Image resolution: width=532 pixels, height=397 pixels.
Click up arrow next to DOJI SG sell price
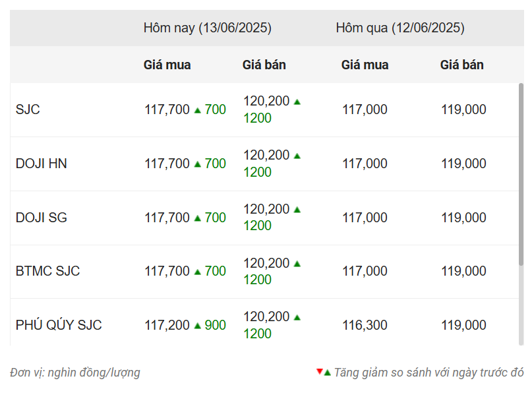297,210
